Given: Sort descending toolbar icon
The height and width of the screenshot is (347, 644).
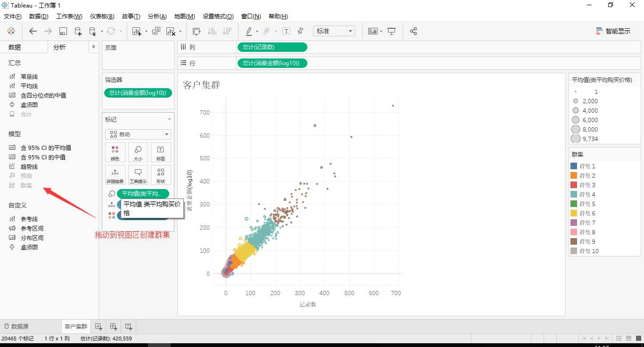Looking at the screenshot, I should [x=227, y=31].
